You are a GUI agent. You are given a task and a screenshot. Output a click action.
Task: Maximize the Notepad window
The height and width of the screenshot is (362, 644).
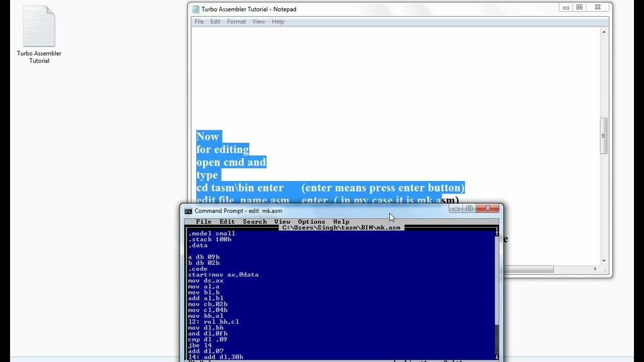coord(580,7)
